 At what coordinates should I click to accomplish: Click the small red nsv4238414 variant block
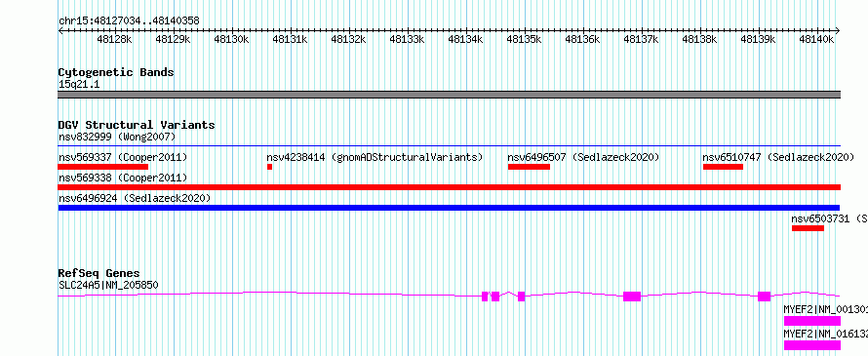tap(269, 167)
